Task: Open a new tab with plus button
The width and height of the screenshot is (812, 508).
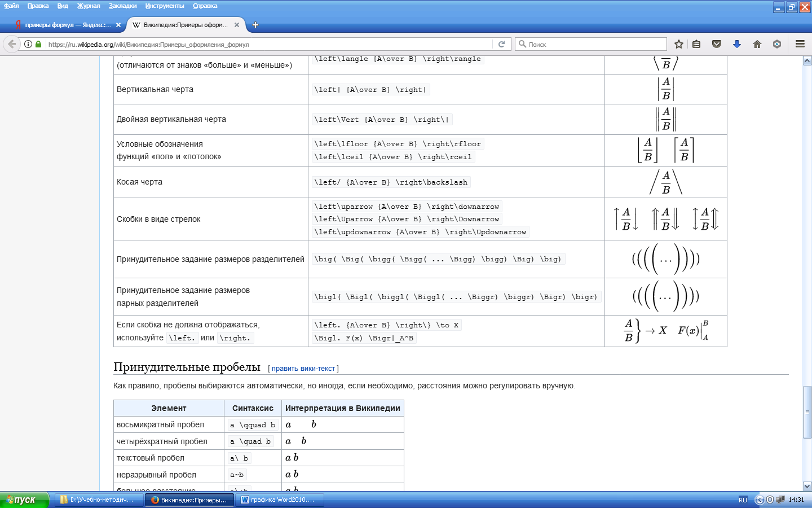Action: 255,25
